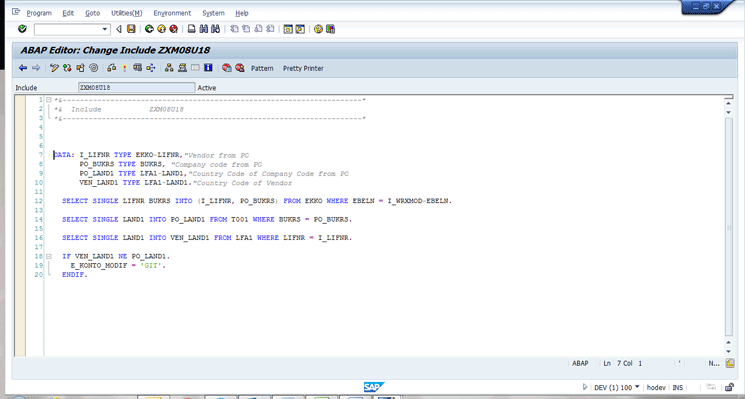Set session breakpoint stop icon
The width and height of the screenshot is (745, 399).
(x=227, y=68)
